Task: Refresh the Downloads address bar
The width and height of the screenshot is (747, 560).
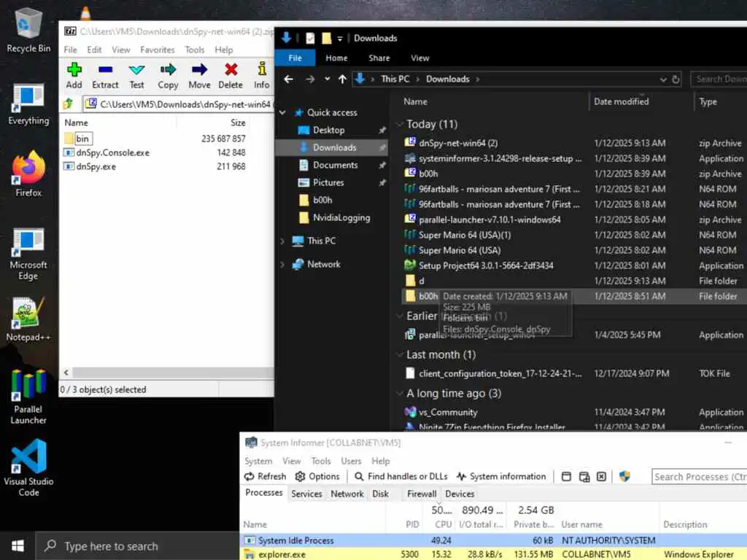Action: click(x=676, y=79)
